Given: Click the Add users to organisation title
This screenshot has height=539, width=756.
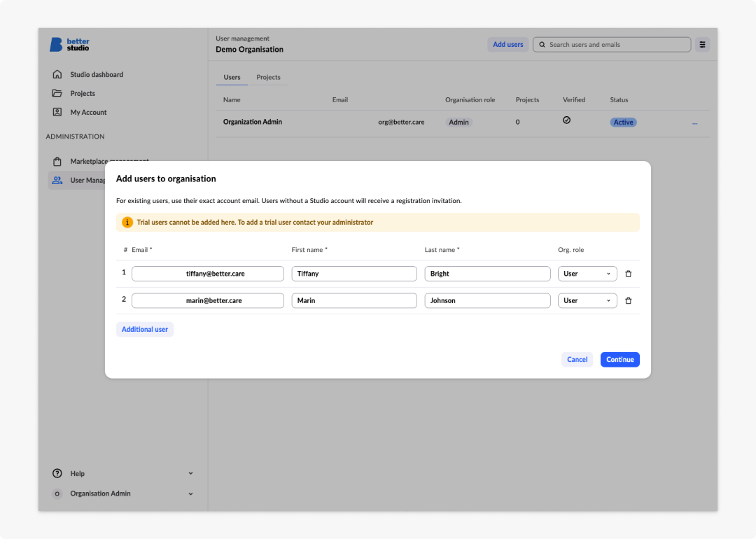Looking at the screenshot, I should tap(166, 179).
